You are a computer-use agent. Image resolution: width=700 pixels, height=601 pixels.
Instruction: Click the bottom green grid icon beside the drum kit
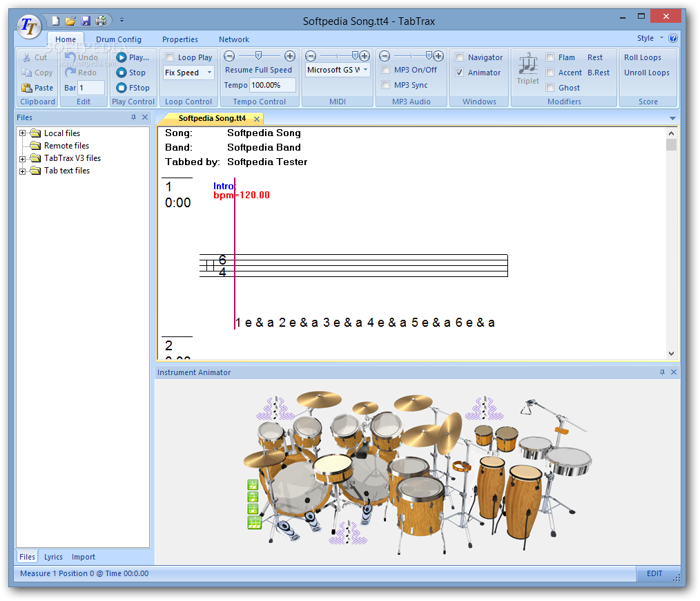coord(254,522)
